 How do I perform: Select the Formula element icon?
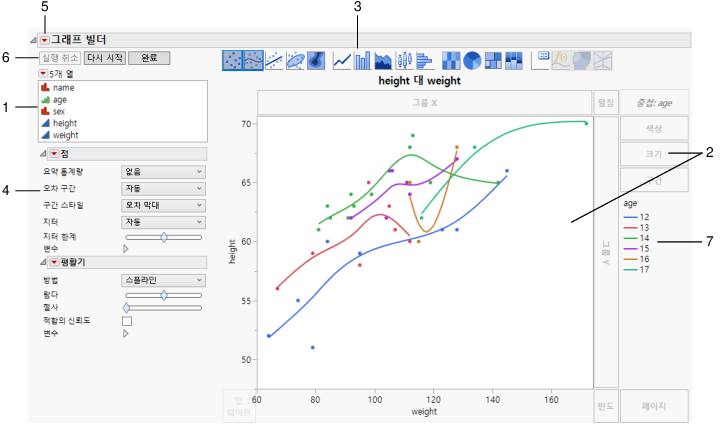561,60
